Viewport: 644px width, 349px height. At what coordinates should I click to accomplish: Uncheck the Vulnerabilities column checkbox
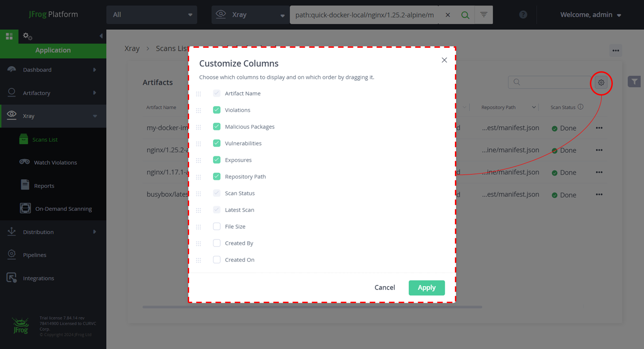pyautogui.click(x=217, y=143)
